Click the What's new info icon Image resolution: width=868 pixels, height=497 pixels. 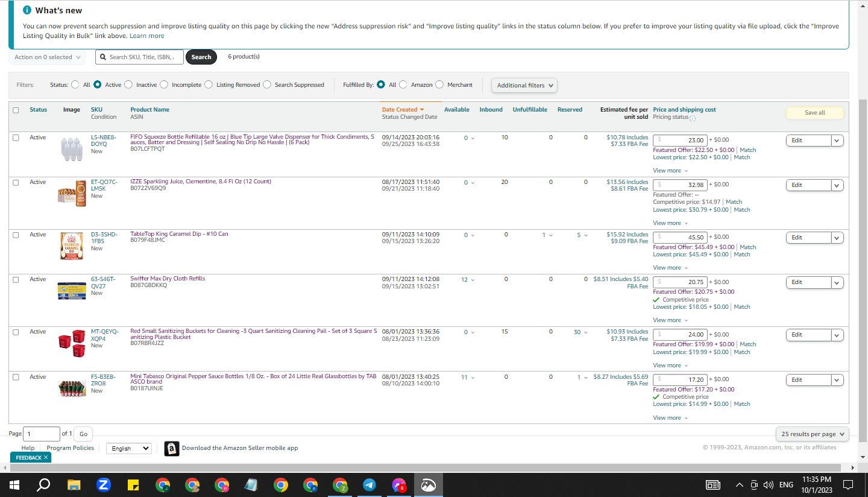[27, 10]
